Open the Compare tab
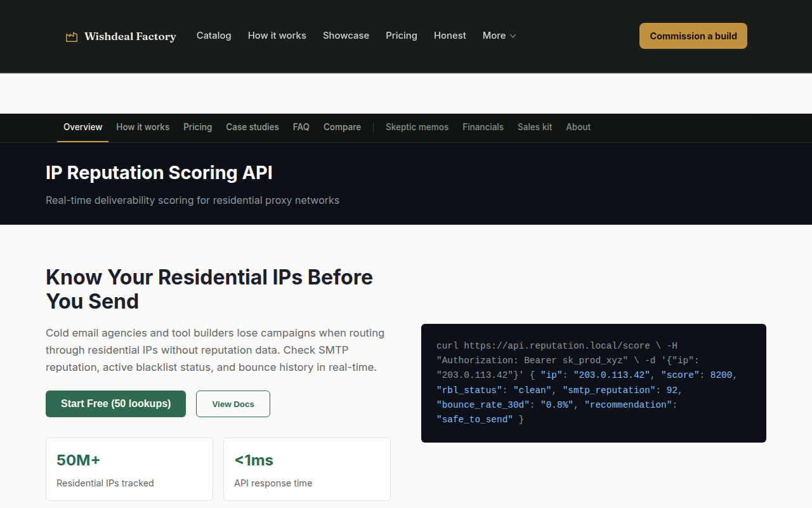The width and height of the screenshot is (812, 508). pyautogui.click(x=342, y=127)
